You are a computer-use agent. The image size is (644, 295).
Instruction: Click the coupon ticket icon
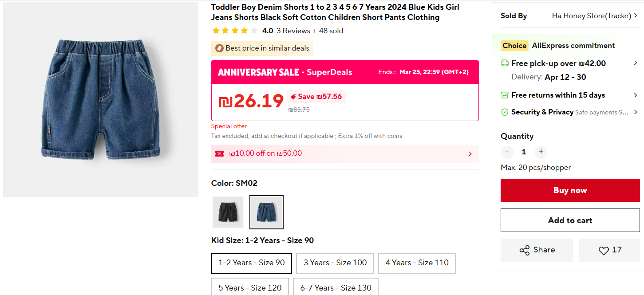tap(219, 153)
